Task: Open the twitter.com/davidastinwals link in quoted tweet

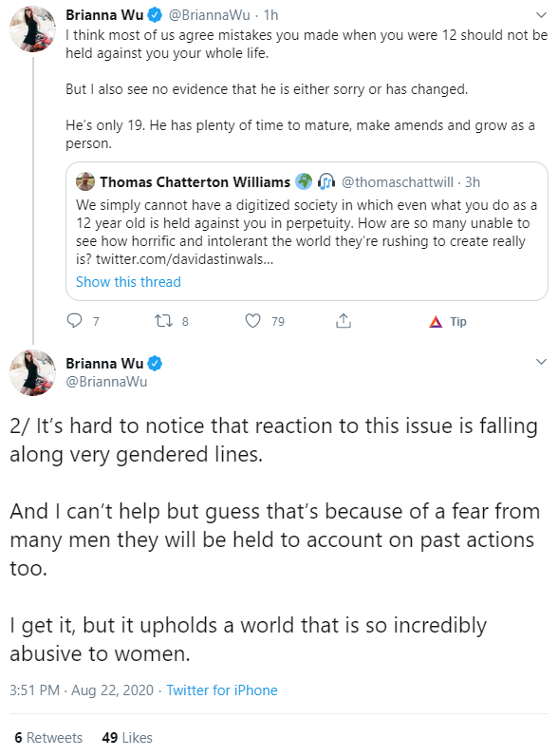Action: click(x=184, y=259)
